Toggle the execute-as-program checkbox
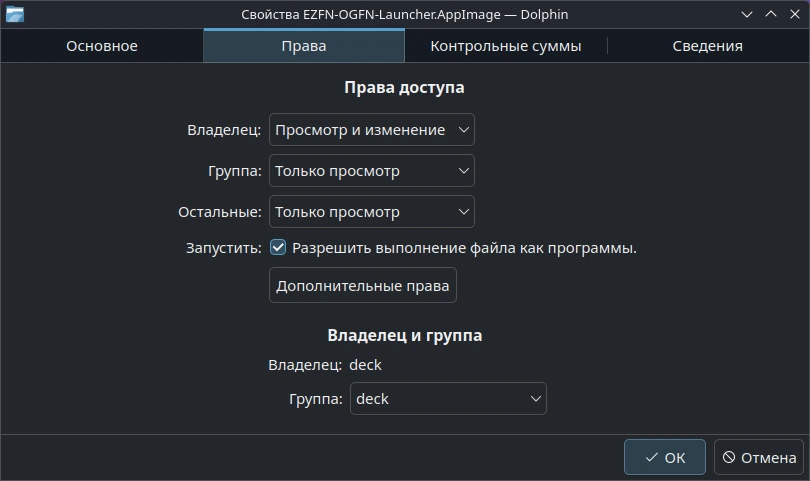 [278, 247]
